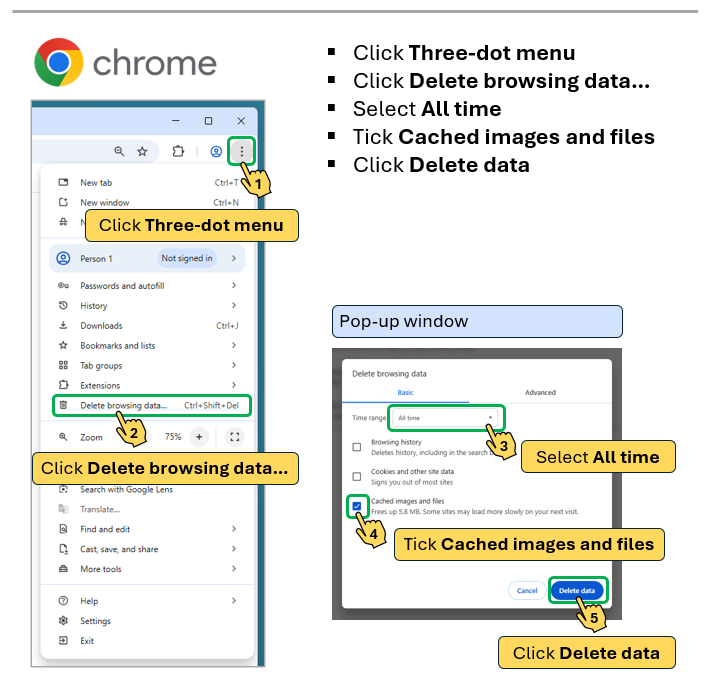709x686 pixels.
Task: Select Search with Google Lens entry
Action: 147,489
